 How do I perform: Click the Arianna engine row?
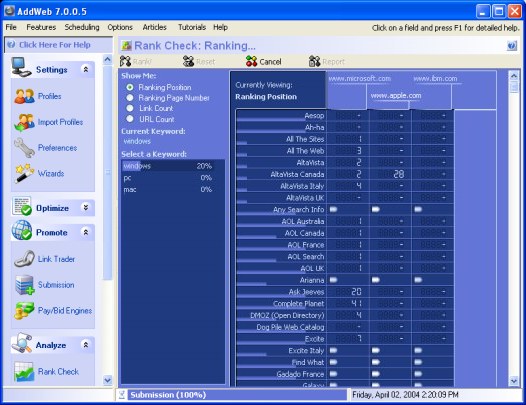345,280
